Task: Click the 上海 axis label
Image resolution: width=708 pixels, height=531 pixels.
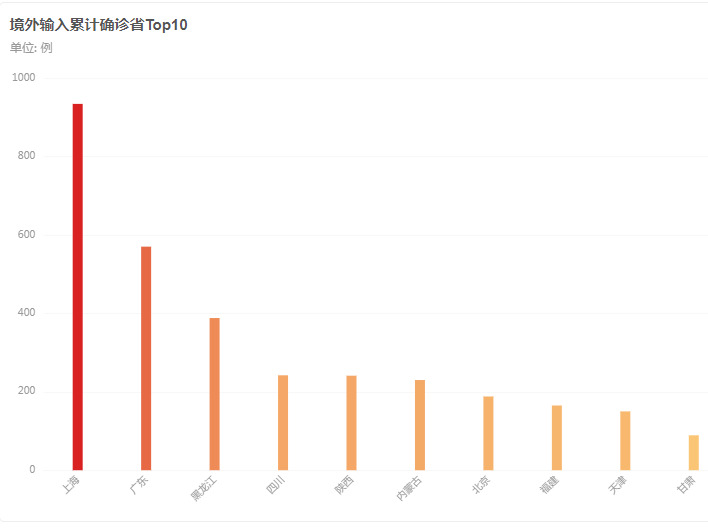Action: tap(71, 484)
